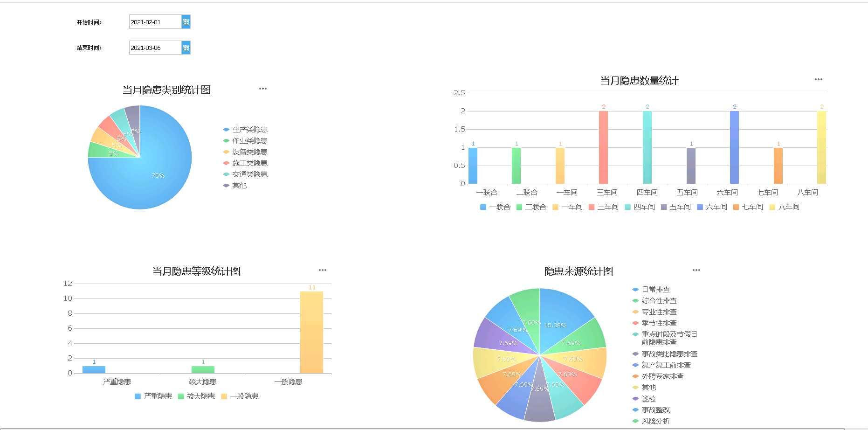
Task: Toggle 一联合 legend under quantity chart
Action: coord(495,207)
